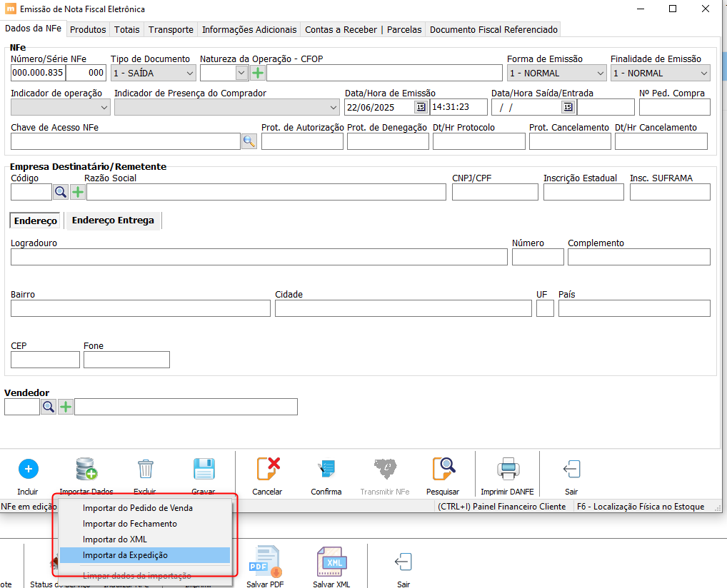The image size is (727, 588).
Task: Click the Cancelar document icon
Action: click(267, 469)
